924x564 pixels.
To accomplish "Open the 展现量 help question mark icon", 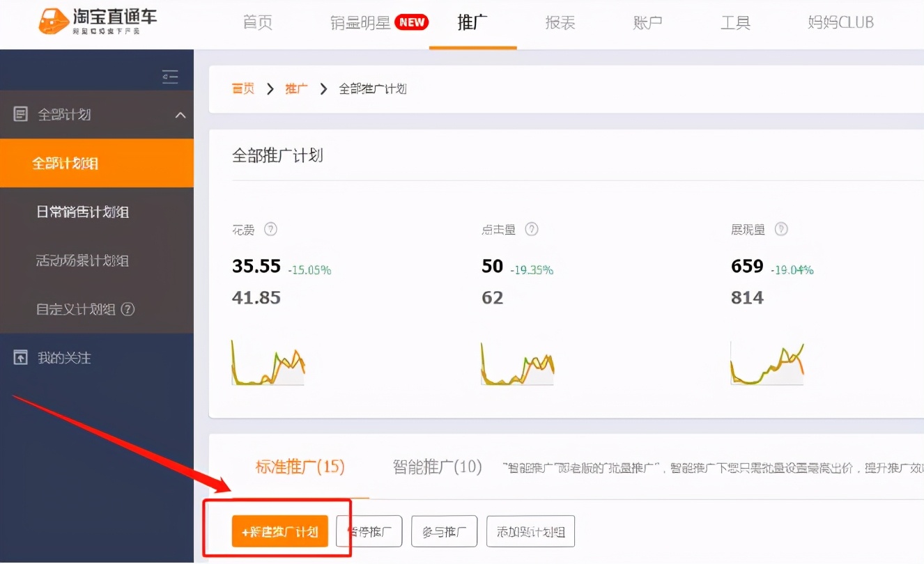I will [781, 229].
